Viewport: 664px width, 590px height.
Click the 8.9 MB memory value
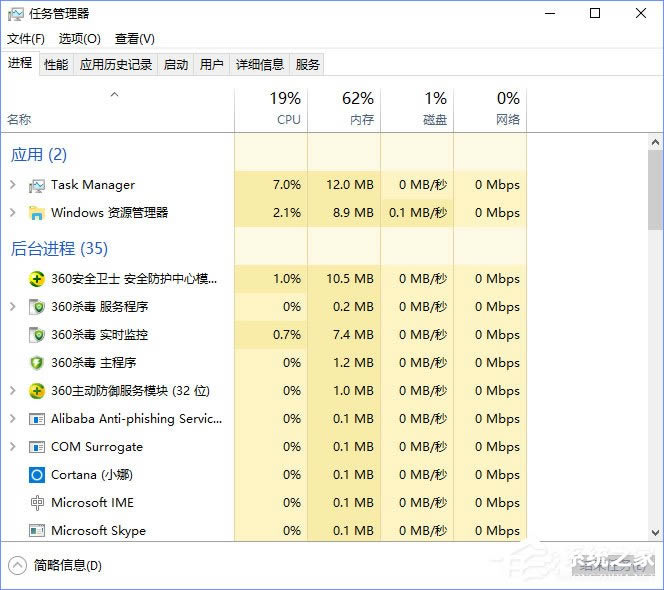click(353, 213)
